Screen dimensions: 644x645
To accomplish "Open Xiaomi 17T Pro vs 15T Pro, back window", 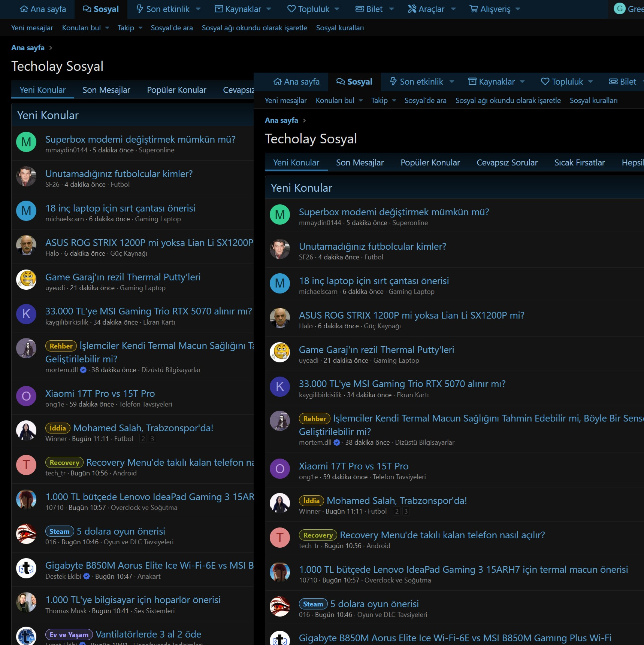I will [x=100, y=393].
